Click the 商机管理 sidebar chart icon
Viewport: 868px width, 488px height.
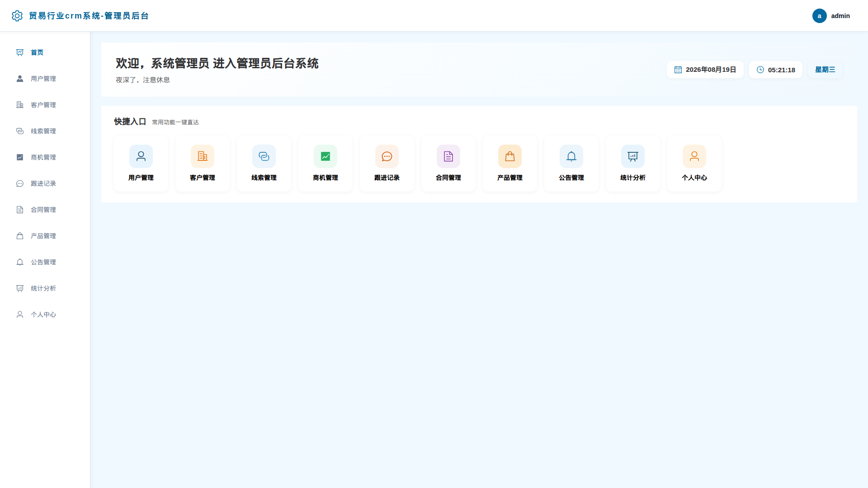20,157
